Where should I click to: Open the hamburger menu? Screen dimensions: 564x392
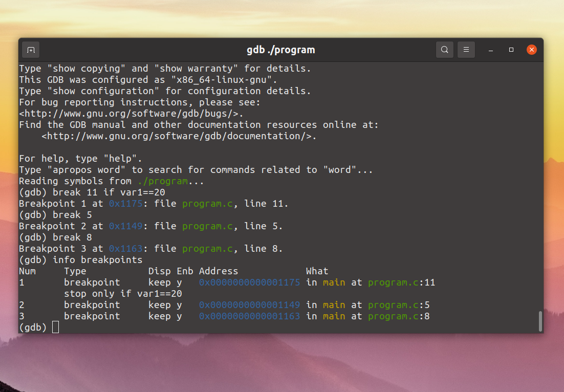tap(466, 50)
